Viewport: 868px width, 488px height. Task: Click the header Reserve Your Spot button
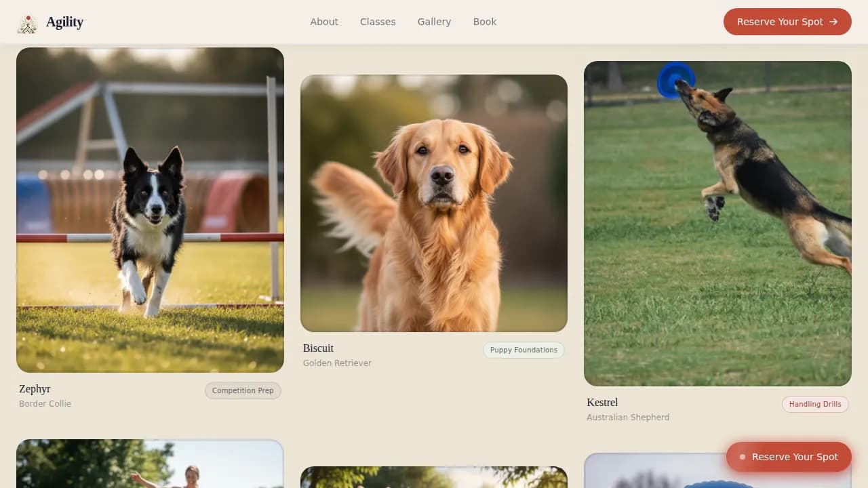click(x=787, y=22)
